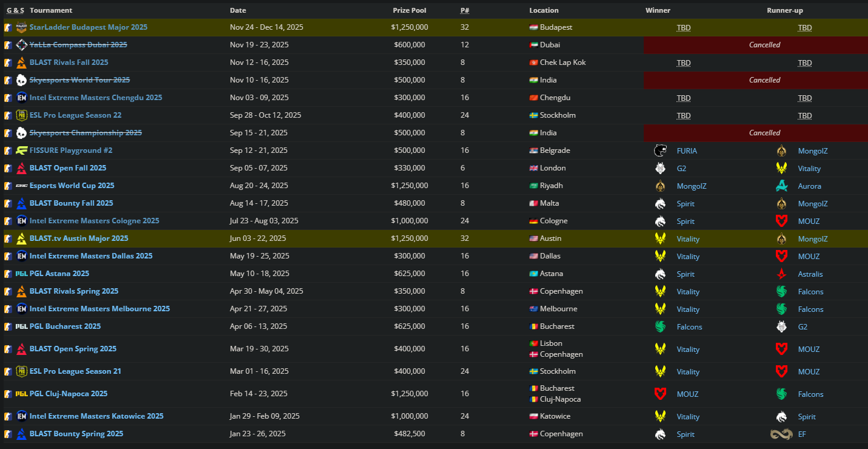Viewport: 868px width, 449px height.
Task: Click the Aurora team logo
Action: tap(781, 186)
